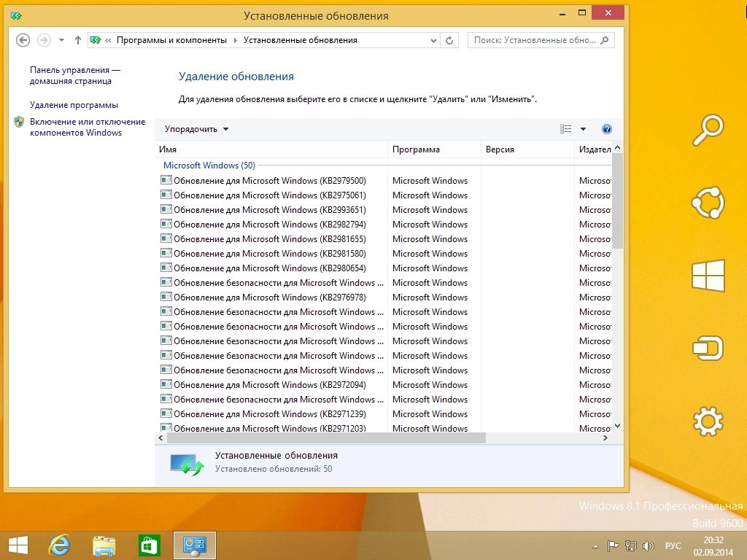Refresh the installed updates list
Image resolution: width=747 pixels, height=560 pixels.
(449, 41)
